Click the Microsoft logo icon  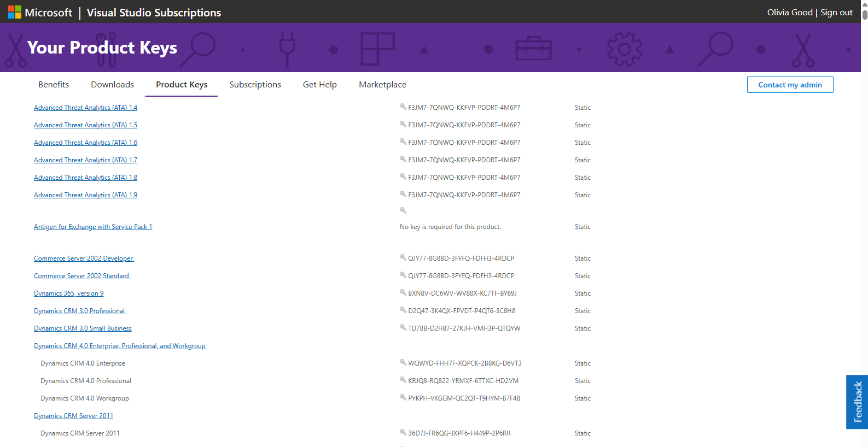15,12
